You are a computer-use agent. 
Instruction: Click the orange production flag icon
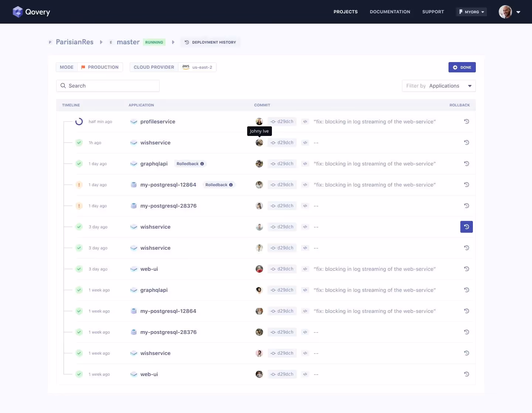click(83, 67)
